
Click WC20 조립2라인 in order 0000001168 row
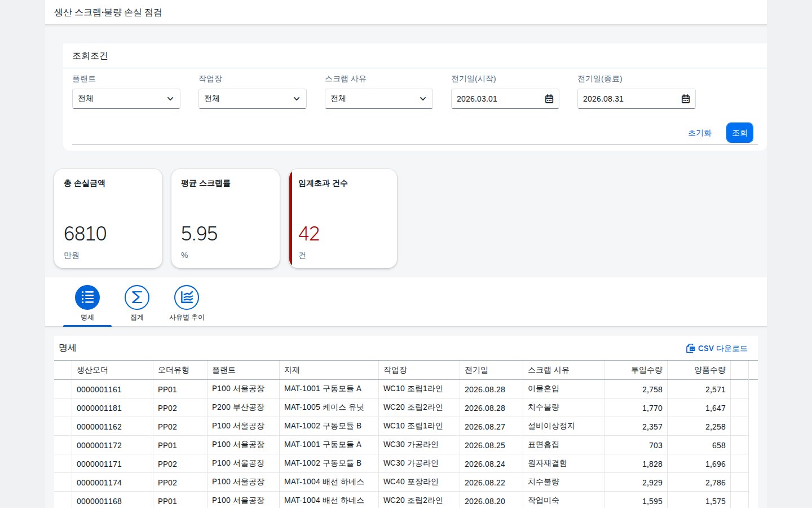coord(420,501)
